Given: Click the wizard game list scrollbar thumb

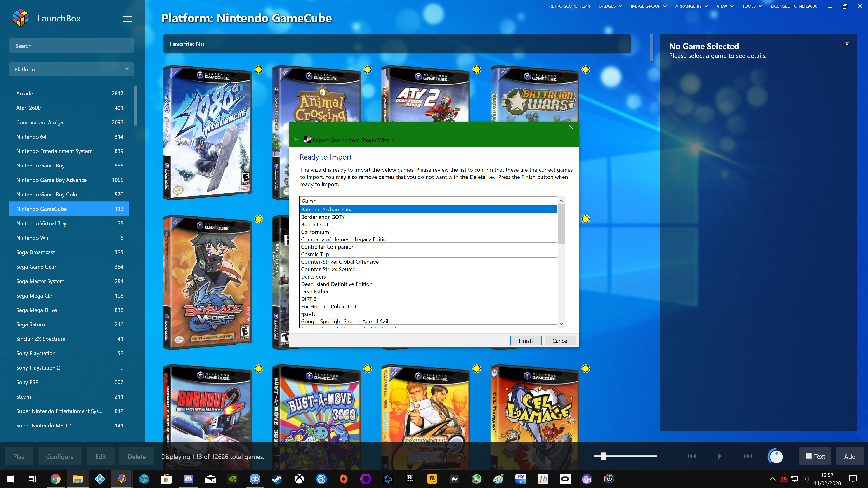Looking at the screenshot, I should point(561,224).
